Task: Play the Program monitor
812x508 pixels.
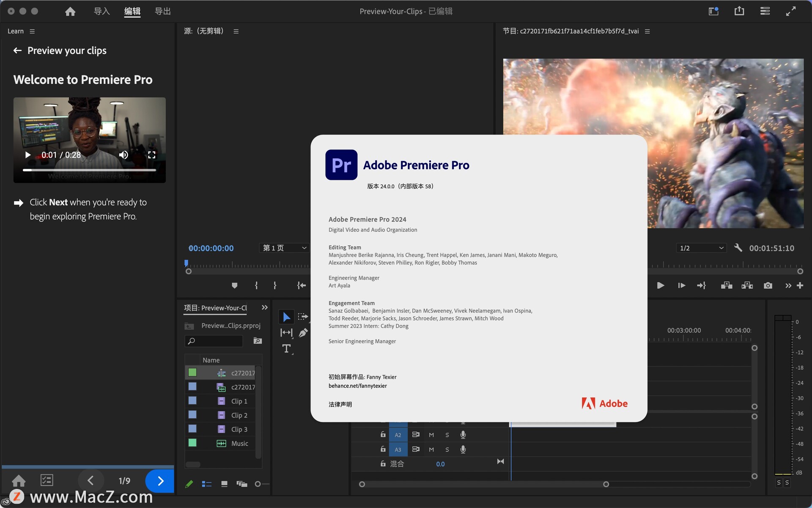Action: pos(660,286)
